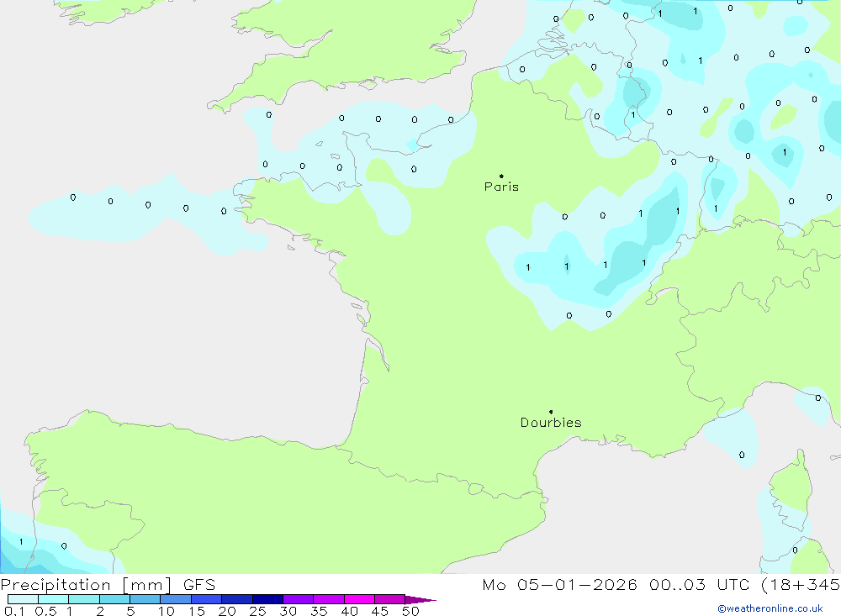
Task: Pick the 5–10 mm legend color swatch
Action: pyautogui.click(x=145, y=599)
